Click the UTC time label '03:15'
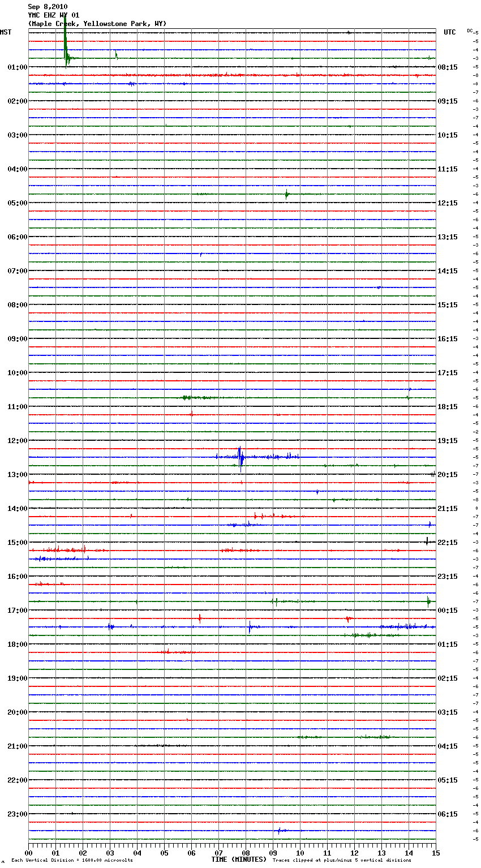Image resolution: width=481 pixels, height=868 pixels. point(448,712)
